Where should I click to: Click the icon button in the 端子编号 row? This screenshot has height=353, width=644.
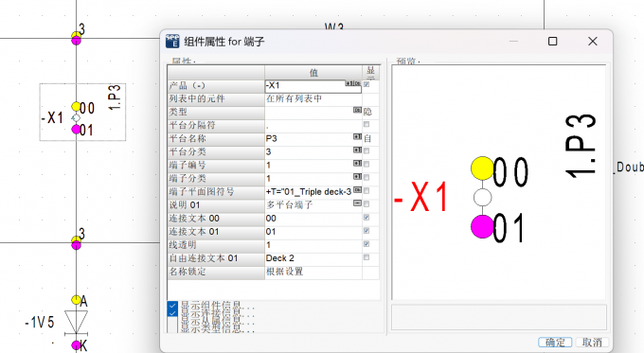pos(357,164)
